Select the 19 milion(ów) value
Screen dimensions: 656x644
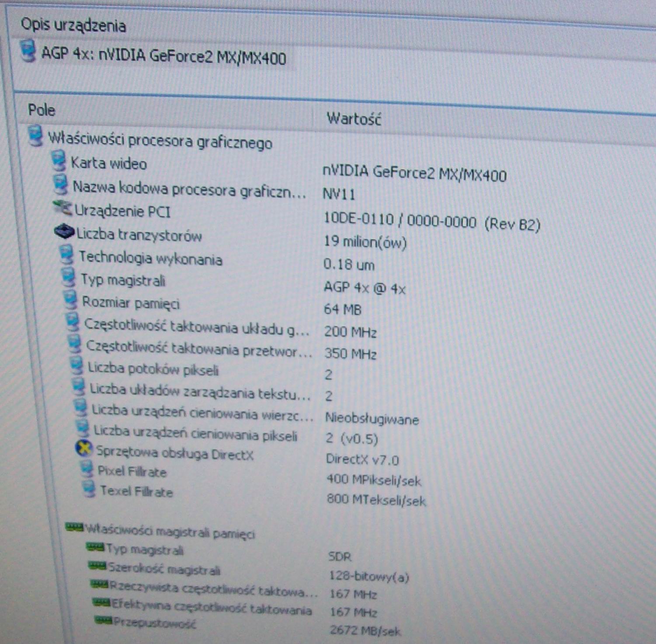(365, 242)
